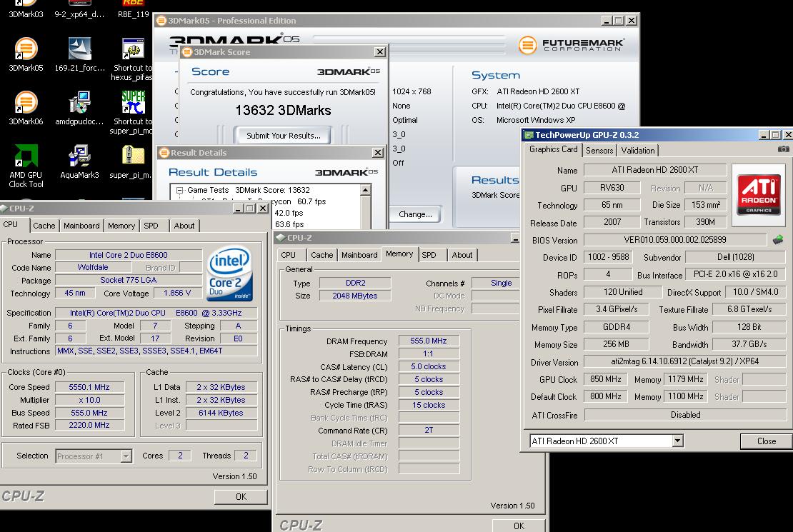Click the Intel Core 2 Duo logo
Screen dimensions: 793x532
(x=230, y=273)
